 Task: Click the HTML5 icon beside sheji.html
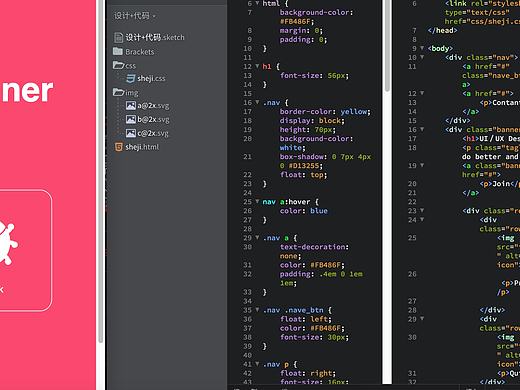coord(119,147)
